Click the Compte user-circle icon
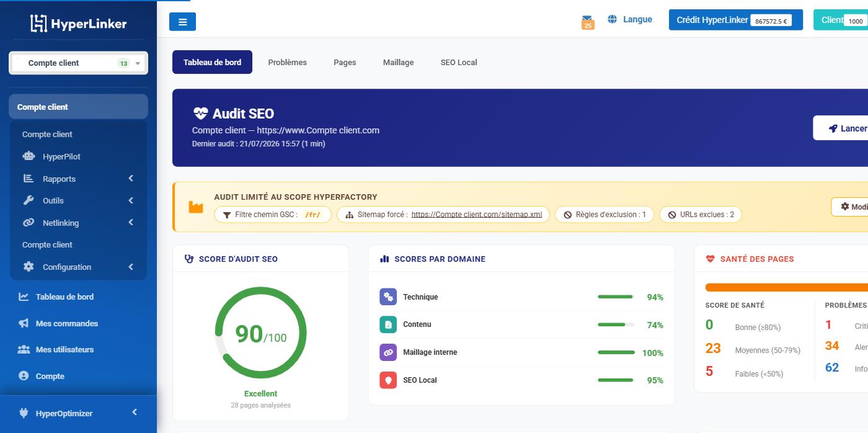Screen dimensions: 868x433 pos(24,376)
